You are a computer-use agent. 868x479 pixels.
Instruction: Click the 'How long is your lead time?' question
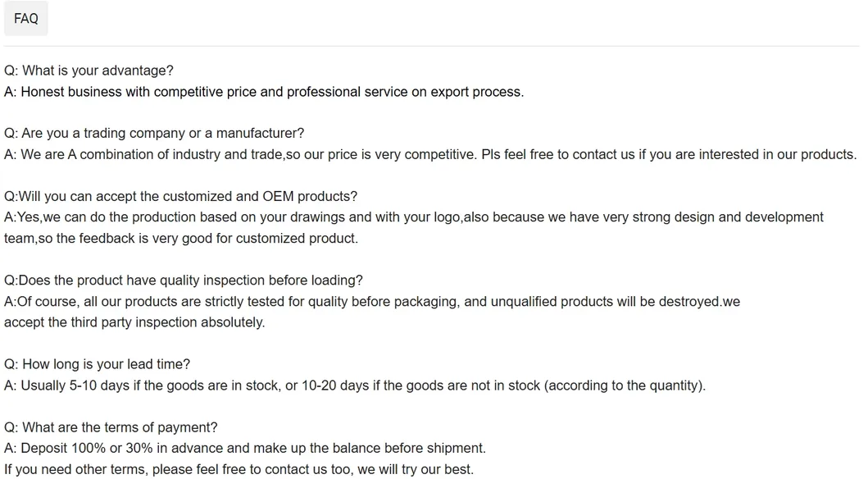[97, 364]
